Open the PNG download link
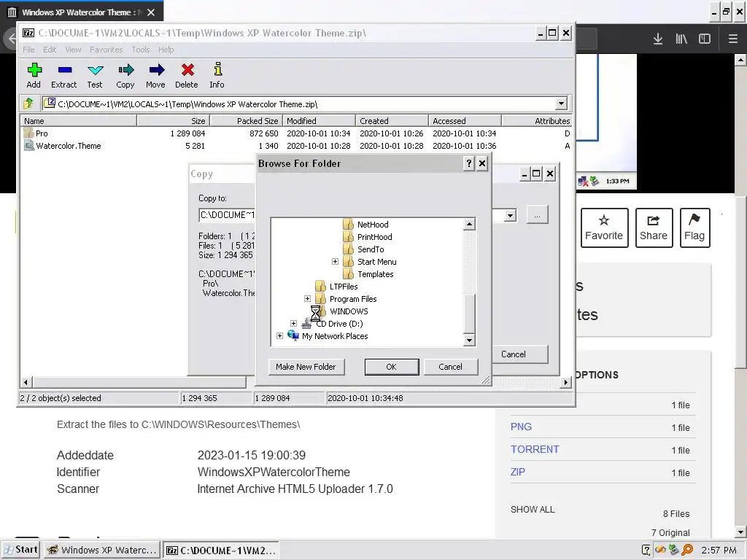 pyautogui.click(x=521, y=427)
